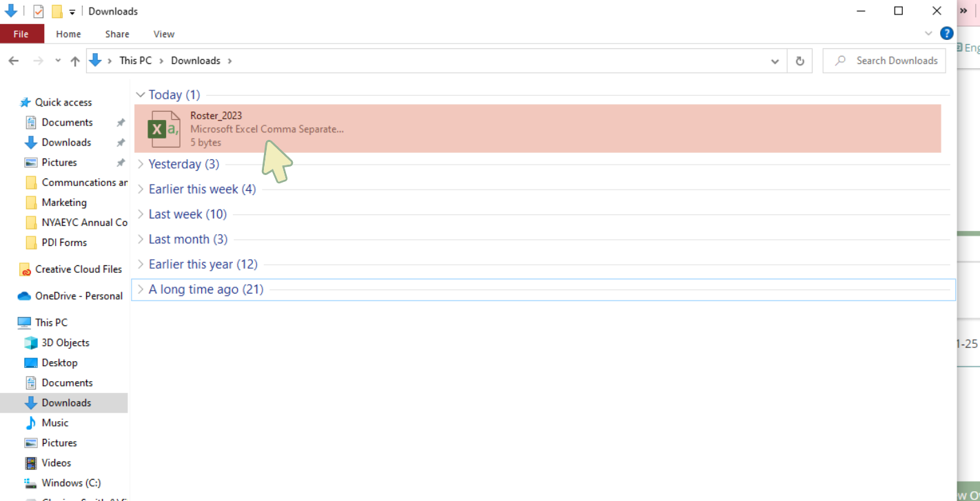Open the Recent locations dropdown arrow

pos(58,61)
